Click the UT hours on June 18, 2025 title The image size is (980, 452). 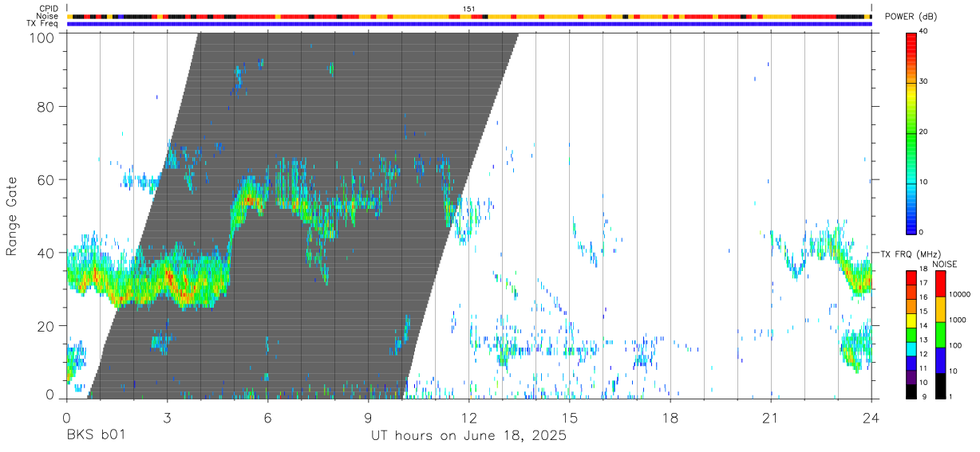point(468,436)
